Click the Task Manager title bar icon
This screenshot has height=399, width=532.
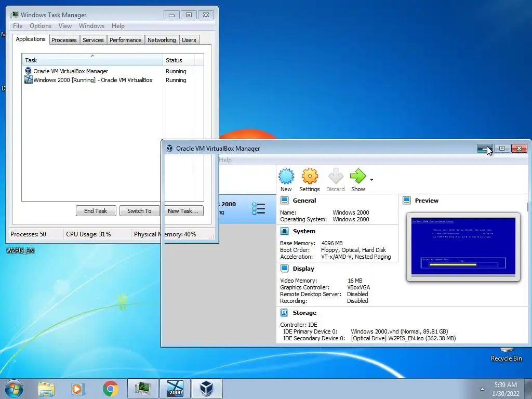click(x=14, y=15)
